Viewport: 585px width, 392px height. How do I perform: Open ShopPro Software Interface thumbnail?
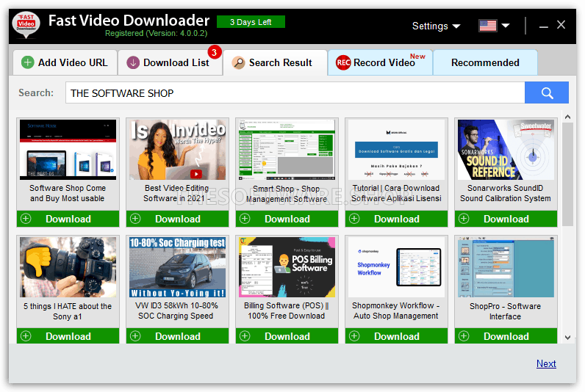coord(506,267)
